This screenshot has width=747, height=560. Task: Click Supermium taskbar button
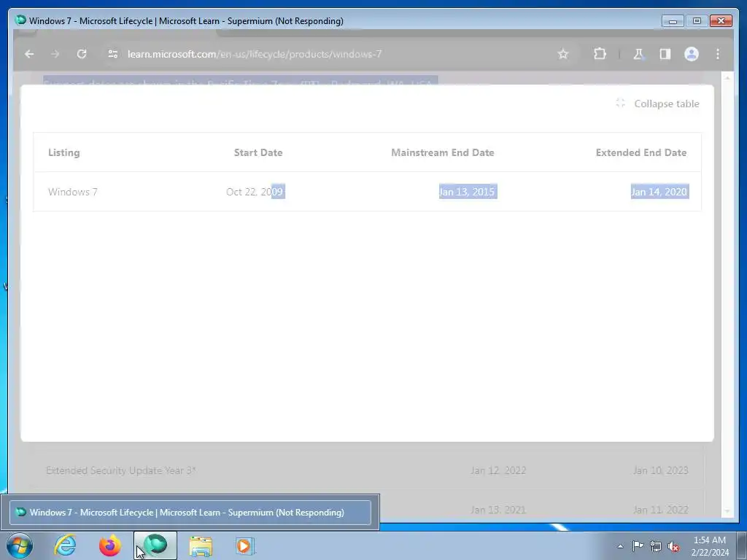(x=155, y=545)
